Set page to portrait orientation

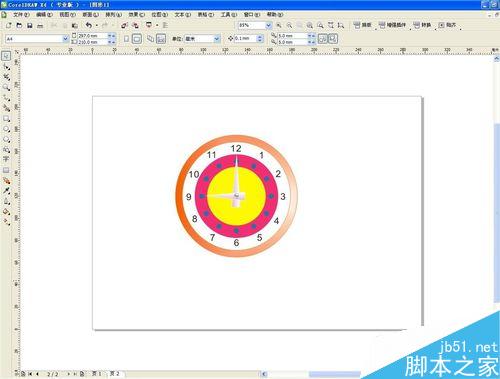point(126,39)
